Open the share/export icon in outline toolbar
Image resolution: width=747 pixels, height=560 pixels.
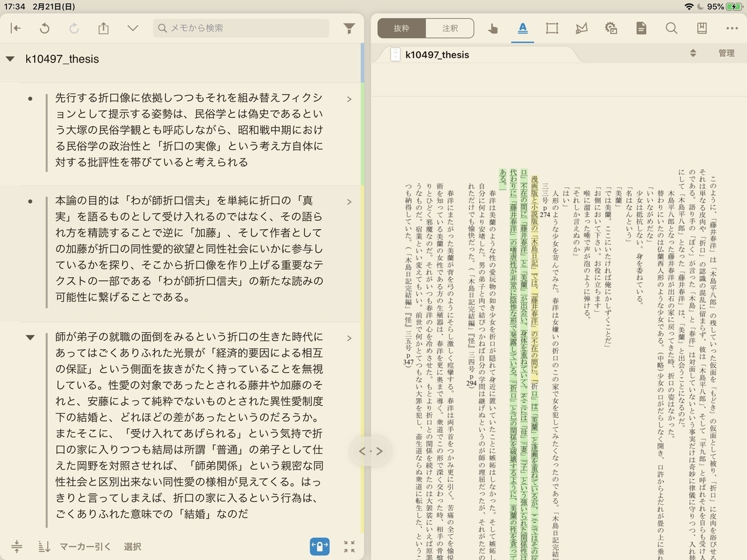tap(103, 28)
